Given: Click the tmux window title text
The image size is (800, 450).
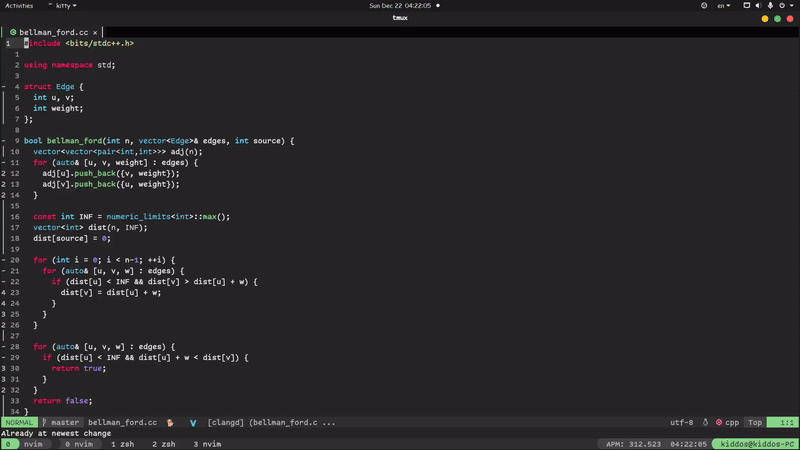Looking at the screenshot, I should (400, 18).
